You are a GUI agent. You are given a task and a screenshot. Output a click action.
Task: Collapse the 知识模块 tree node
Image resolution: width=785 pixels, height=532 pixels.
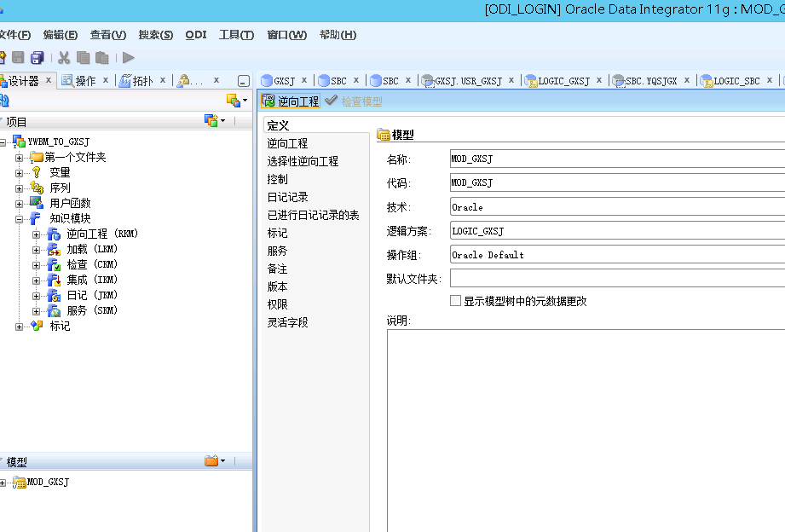point(17,217)
